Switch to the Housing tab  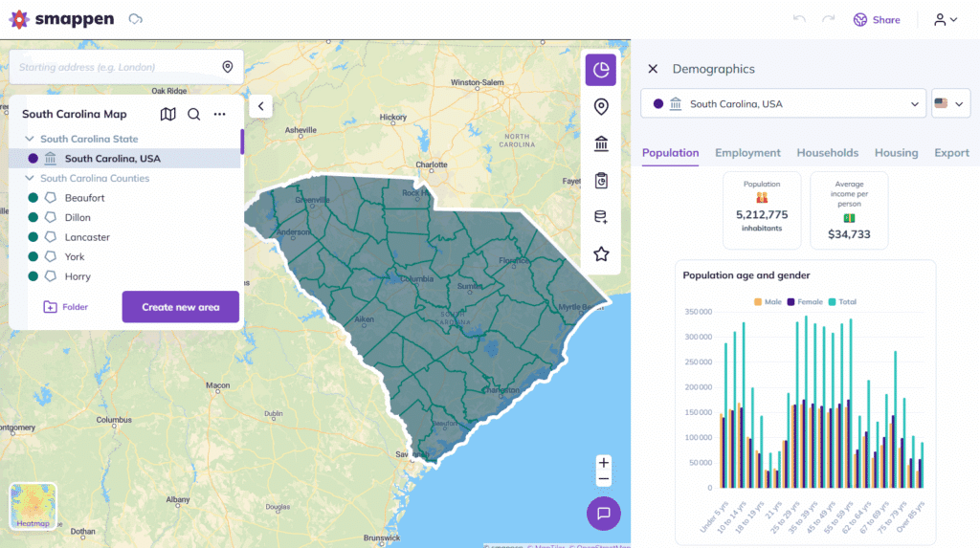896,153
